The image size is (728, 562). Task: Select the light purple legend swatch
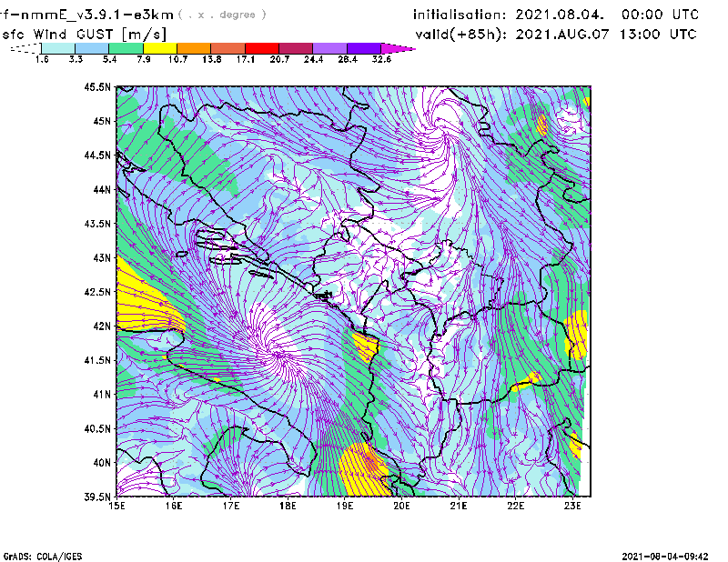click(330, 48)
